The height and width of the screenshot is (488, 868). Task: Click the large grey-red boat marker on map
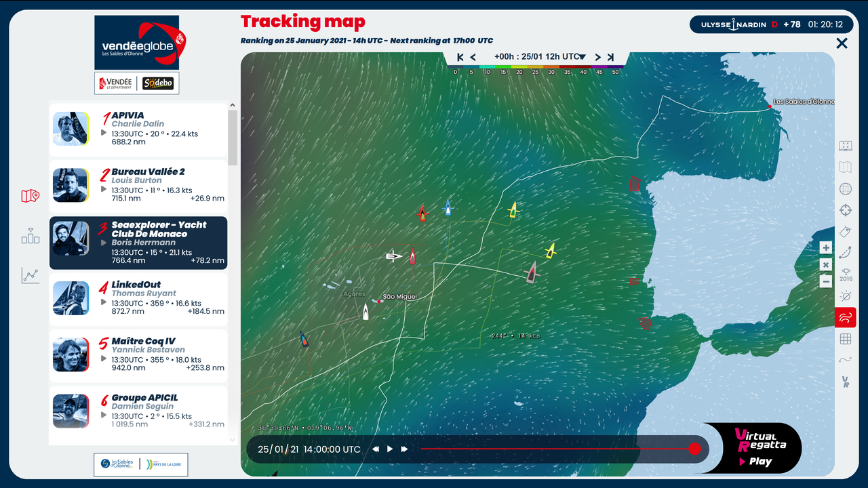532,272
